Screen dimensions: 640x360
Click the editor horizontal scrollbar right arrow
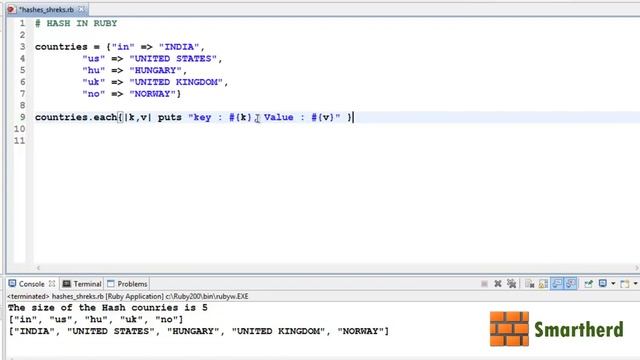click(x=636, y=268)
